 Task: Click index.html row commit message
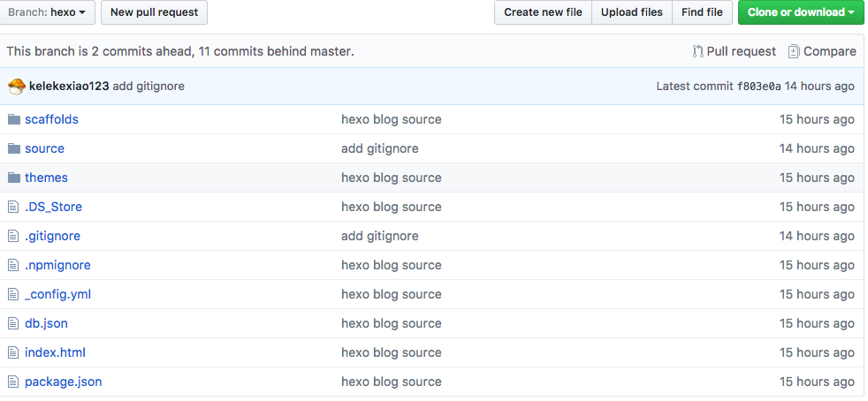coord(392,353)
